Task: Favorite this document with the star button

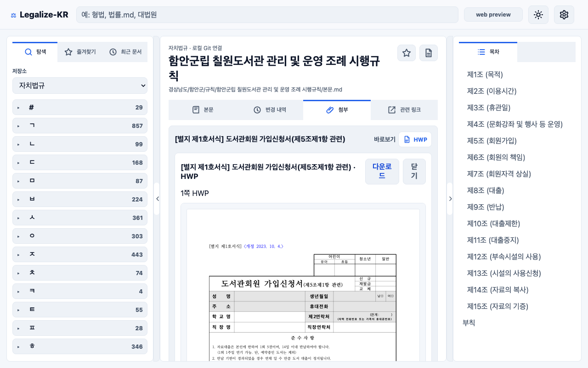Action: 407,53
